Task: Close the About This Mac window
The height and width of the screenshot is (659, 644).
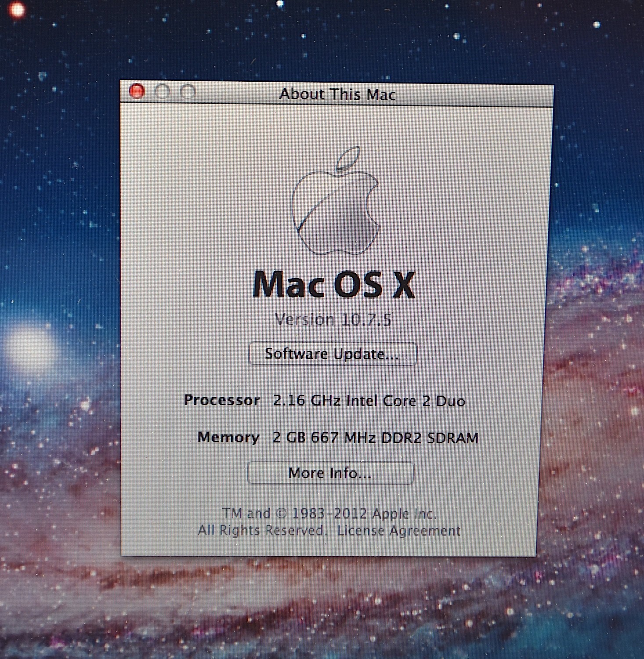Action: click(137, 91)
